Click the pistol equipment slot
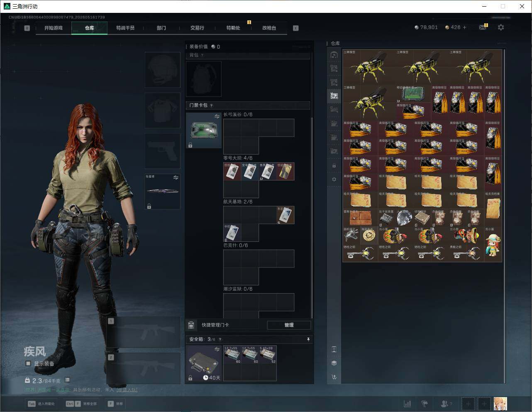 pyautogui.click(x=162, y=151)
